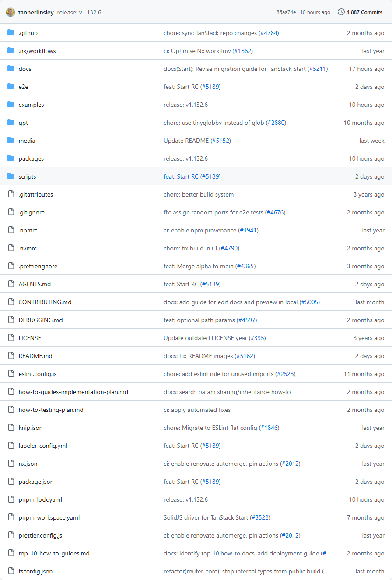Click the folder icon next to docs

coord(11,69)
